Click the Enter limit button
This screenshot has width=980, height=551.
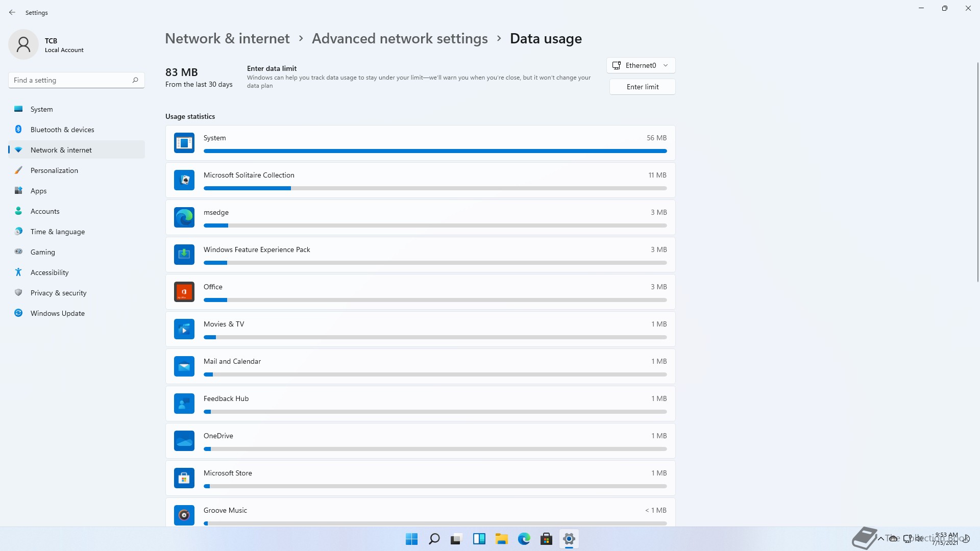(x=642, y=87)
